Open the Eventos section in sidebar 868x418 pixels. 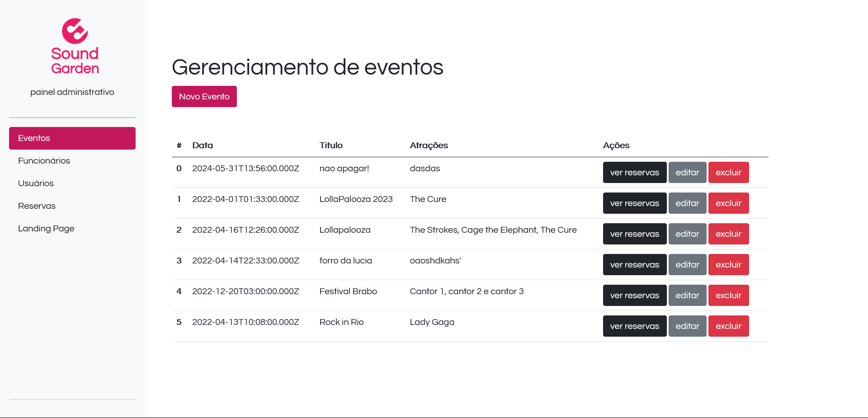pyautogui.click(x=72, y=138)
